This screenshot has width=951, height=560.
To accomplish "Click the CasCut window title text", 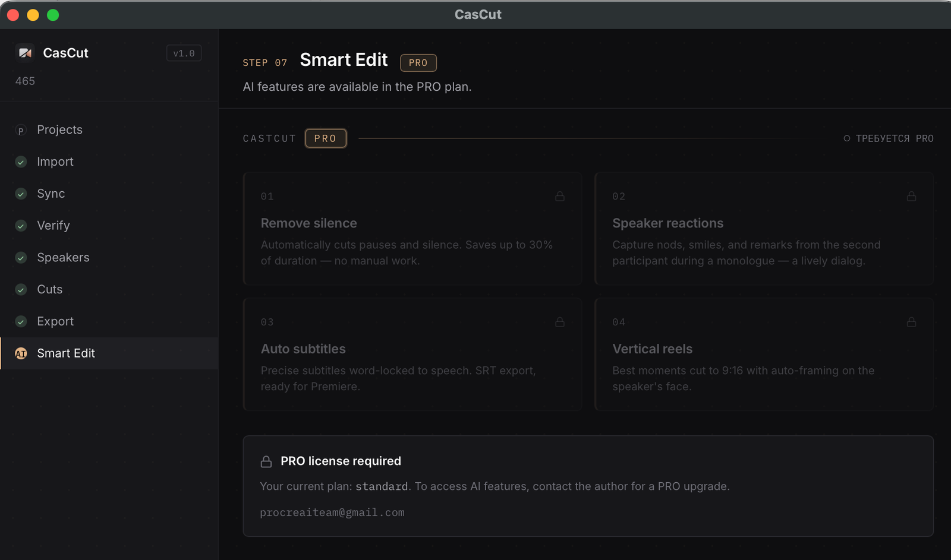I will [478, 14].
